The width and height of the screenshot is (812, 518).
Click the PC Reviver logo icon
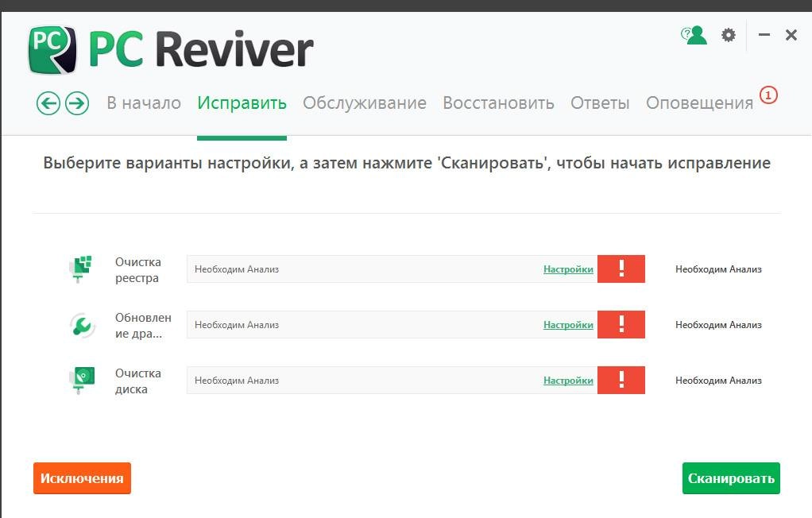coord(52,50)
